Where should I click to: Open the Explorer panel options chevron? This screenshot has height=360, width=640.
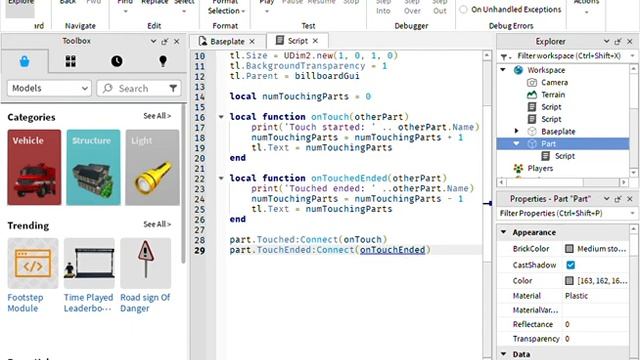(x=607, y=42)
